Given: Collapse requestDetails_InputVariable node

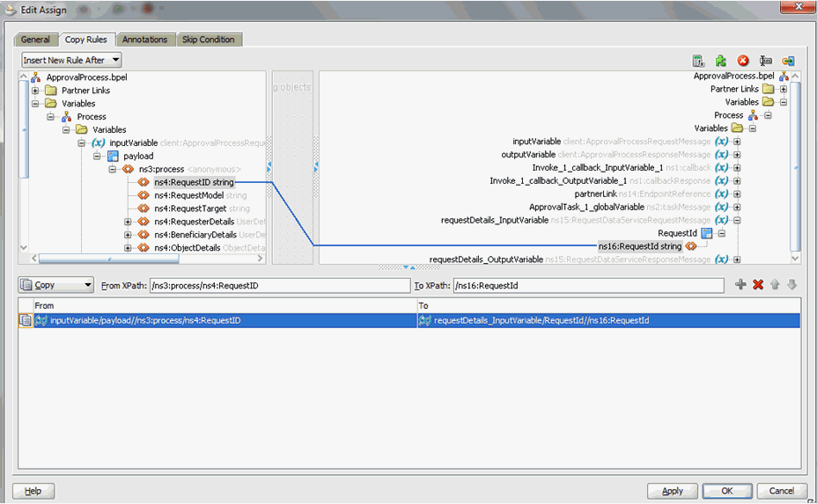Looking at the screenshot, I should click(737, 220).
